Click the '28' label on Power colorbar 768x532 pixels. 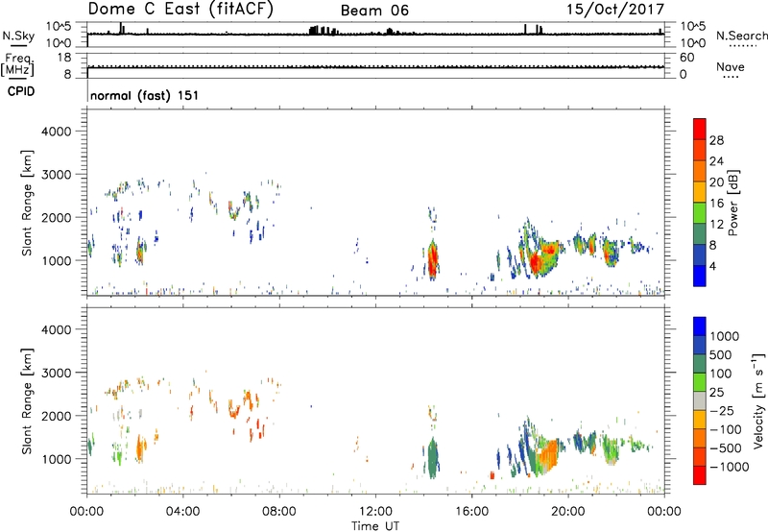coord(716,140)
